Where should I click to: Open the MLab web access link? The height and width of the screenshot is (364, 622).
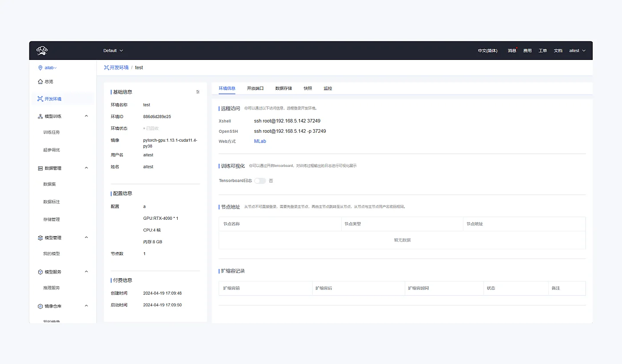pyautogui.click(x=260, y=141)
